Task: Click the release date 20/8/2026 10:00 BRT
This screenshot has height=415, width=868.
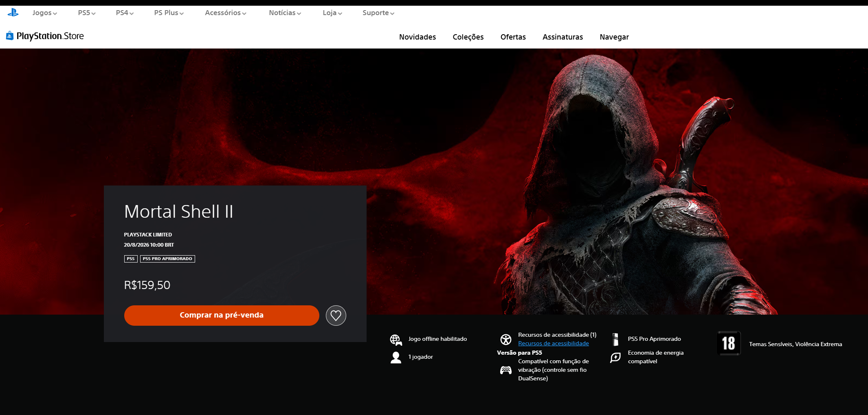Action: point(149,245)
